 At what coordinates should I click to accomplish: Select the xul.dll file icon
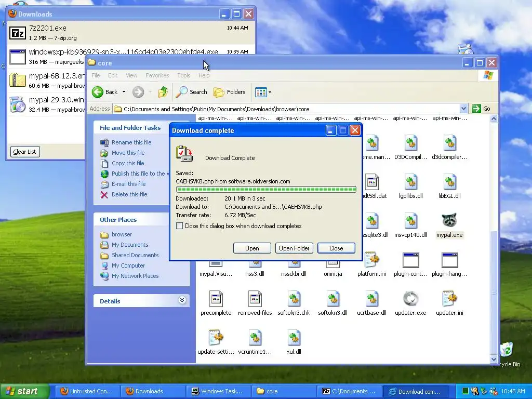click(x=294, y=338)
